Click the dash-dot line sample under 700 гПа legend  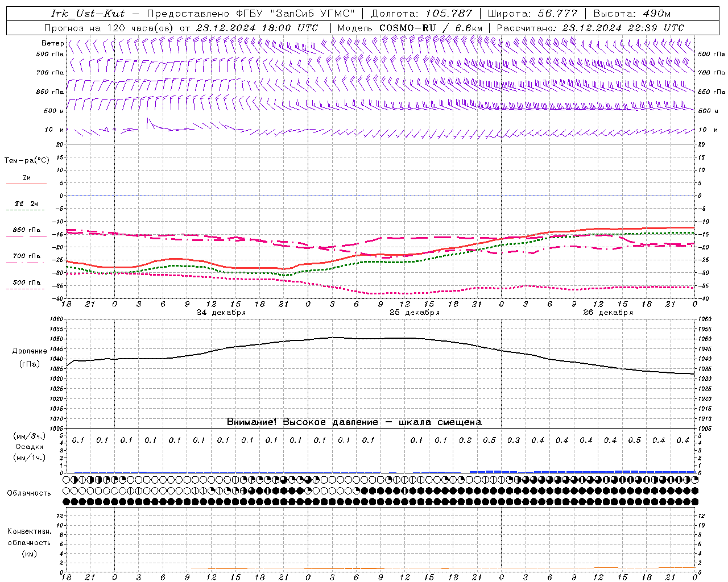[26, 263]
